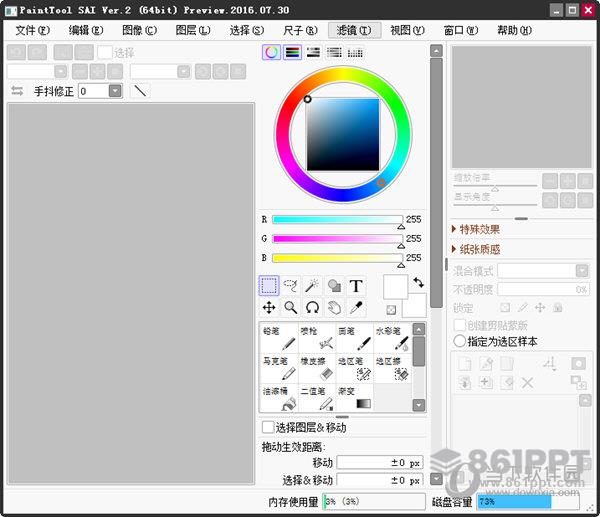
Task: Select the rectangular selection tool
Action: (269, 285)
